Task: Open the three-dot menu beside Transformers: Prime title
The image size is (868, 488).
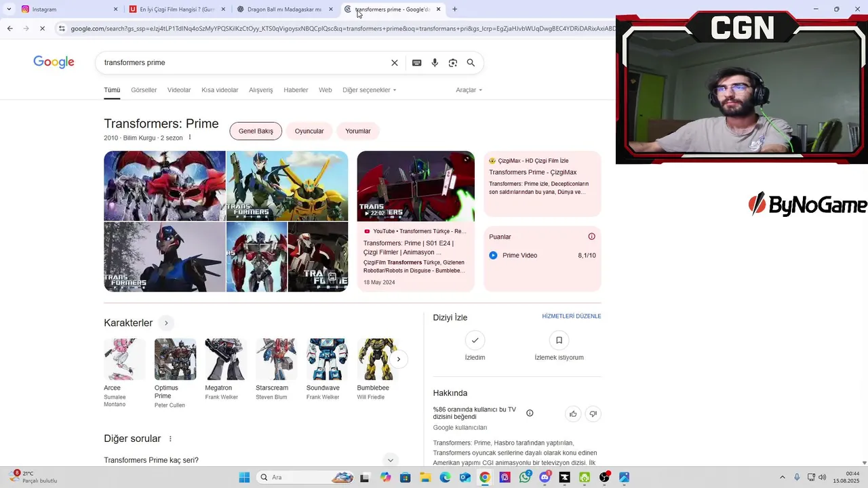Action: (190, 138)
